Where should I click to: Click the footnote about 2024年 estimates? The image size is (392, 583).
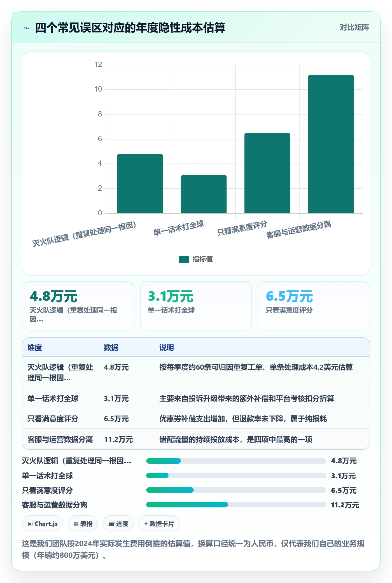[193, 549]
